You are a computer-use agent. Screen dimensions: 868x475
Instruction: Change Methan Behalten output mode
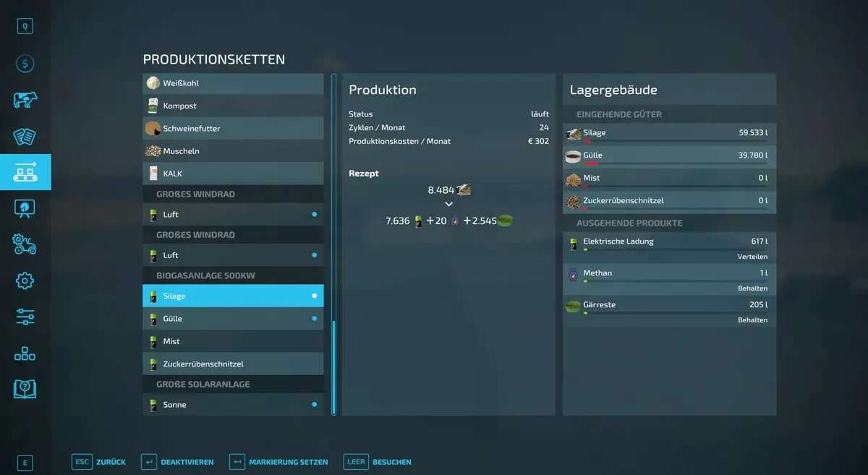pyautogui.click(x=752, y=288)
